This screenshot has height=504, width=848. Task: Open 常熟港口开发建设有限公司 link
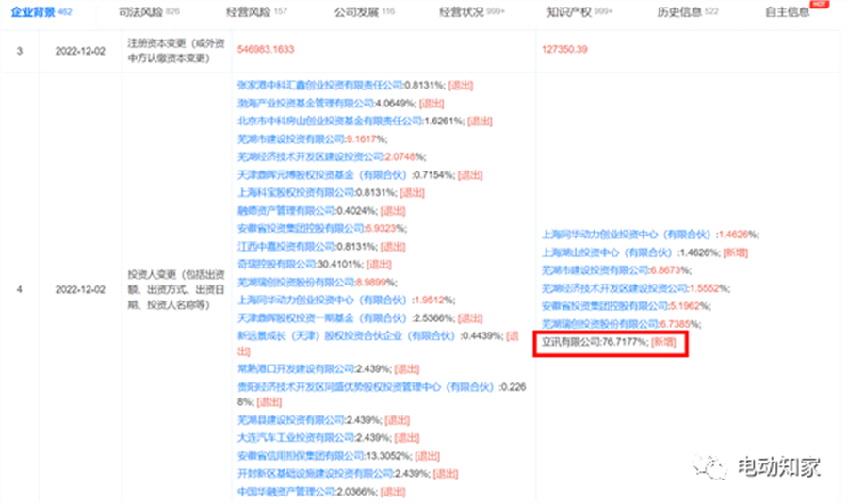pos(296,368)
